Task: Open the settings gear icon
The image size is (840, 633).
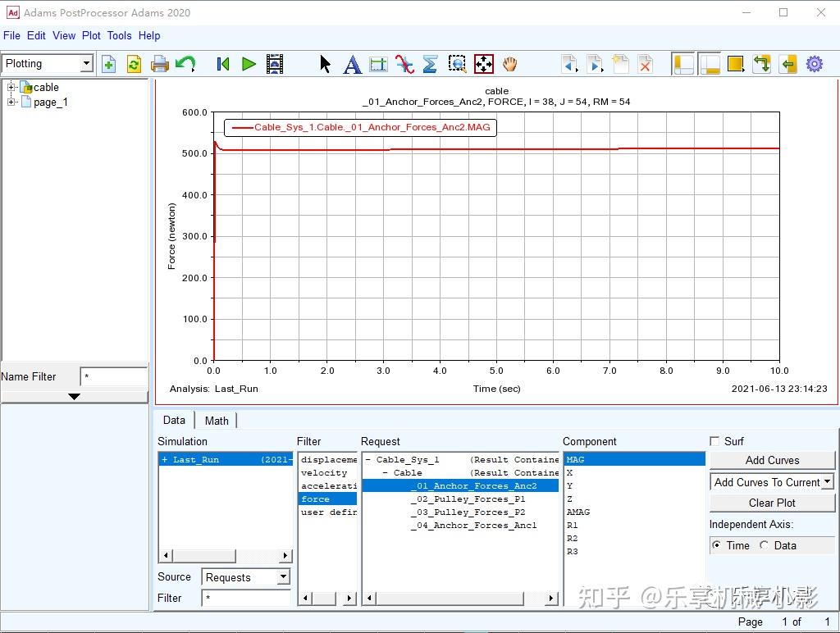Action: pyautogui.click(x=814, y=64)
